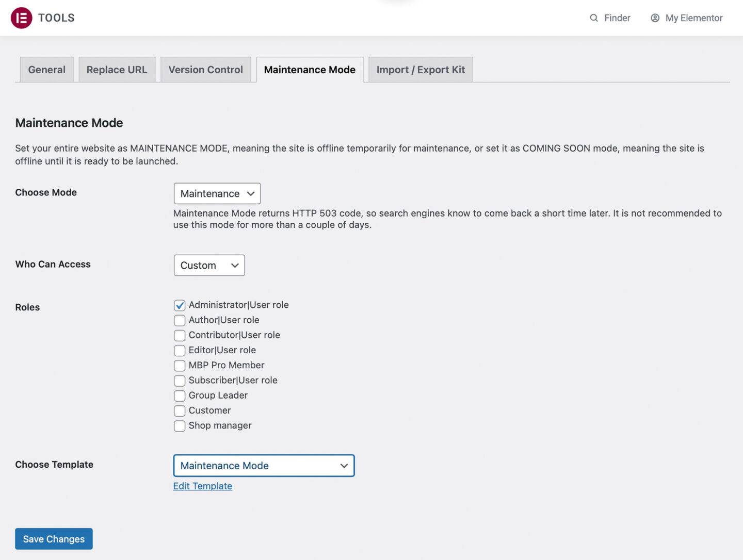Click the Save Changes button
Image resolution: width=743 pixels, height=560 pixels.
click(x=54, y=539)
